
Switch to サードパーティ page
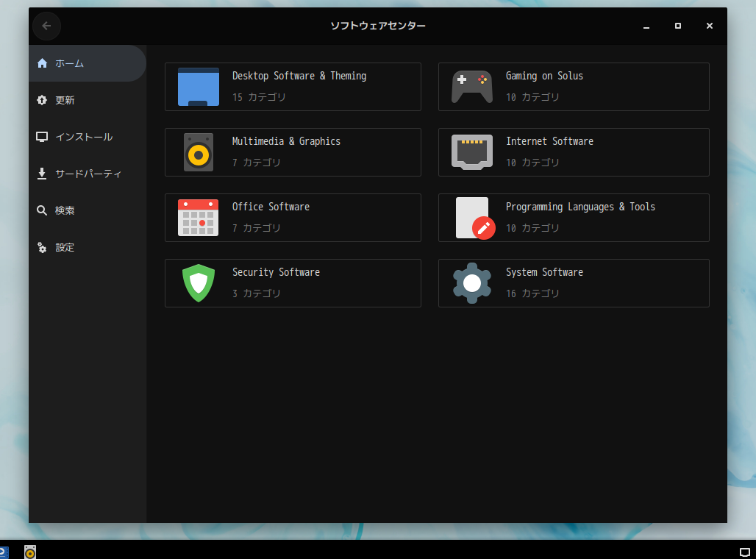coord(88,174)
